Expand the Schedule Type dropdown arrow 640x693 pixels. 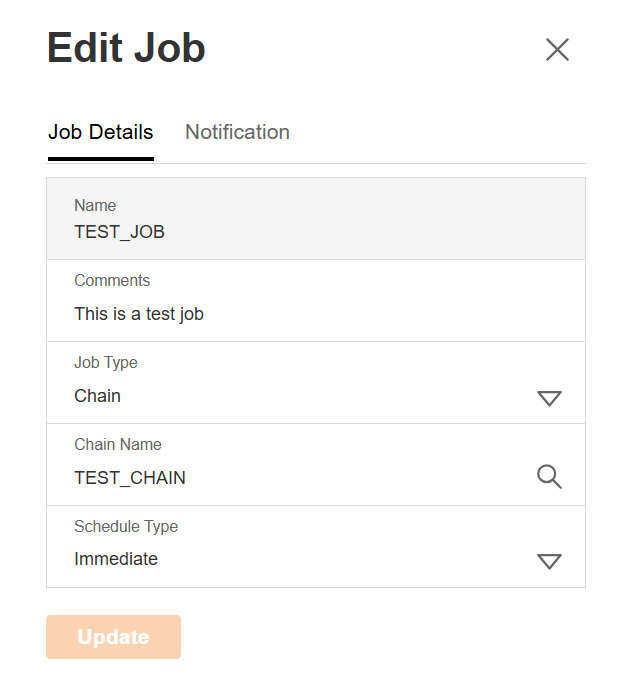coord(549,561)
